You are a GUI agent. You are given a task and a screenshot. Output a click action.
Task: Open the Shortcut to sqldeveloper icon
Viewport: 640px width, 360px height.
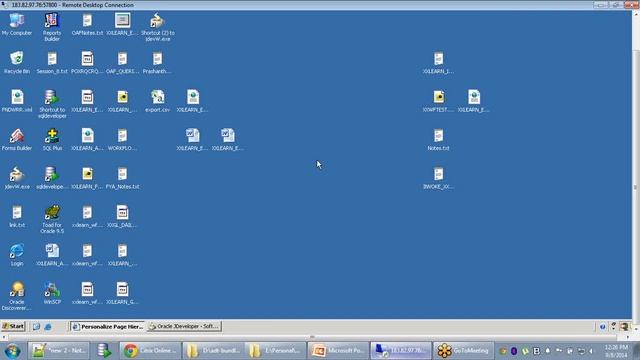coord(52,104)
